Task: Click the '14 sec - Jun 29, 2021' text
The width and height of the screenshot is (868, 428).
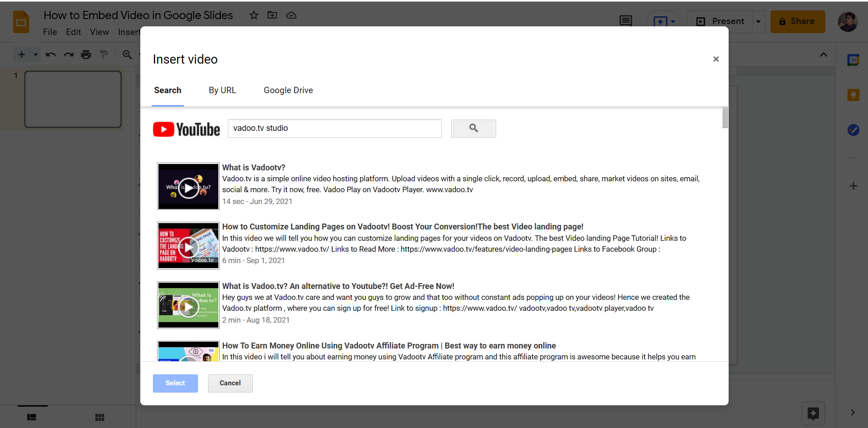Action: [x=257, y=201]
